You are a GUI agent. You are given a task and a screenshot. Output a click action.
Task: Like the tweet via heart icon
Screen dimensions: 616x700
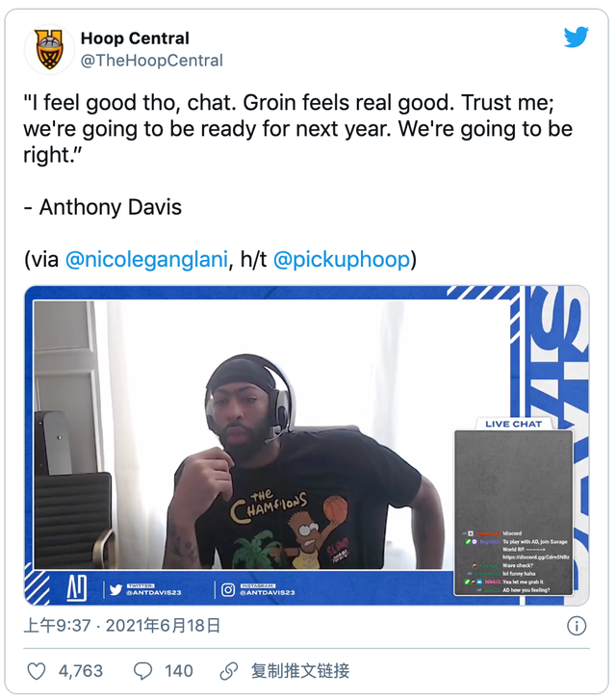coord(37,671)
